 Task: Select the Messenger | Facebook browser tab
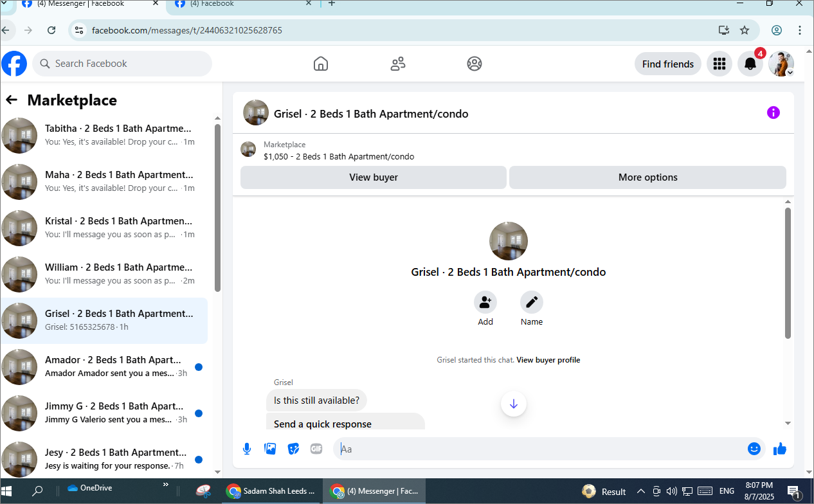90,4
